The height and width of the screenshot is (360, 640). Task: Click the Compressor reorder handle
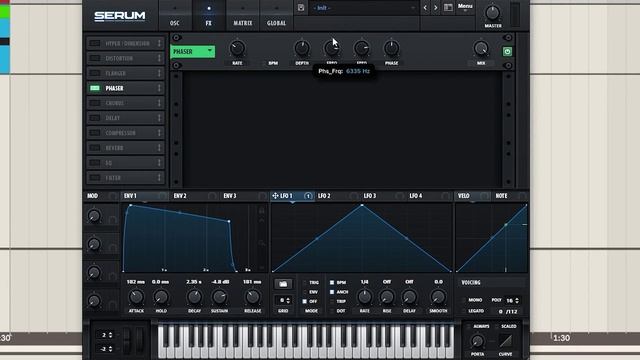click(159, 133)
